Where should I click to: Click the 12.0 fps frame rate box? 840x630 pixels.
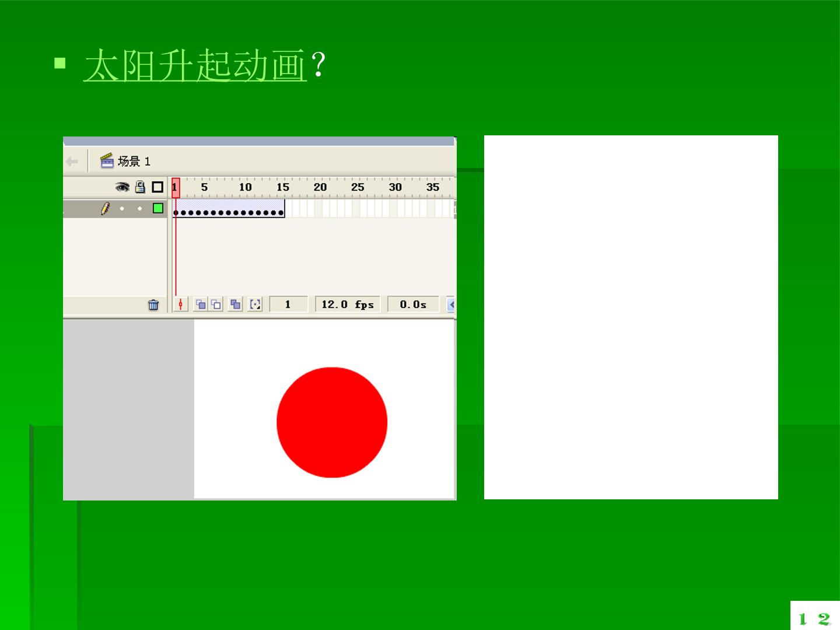tap(348, 304)
